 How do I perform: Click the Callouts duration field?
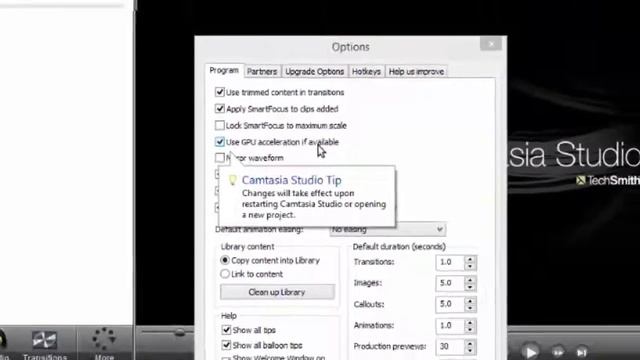pos(450,304)
